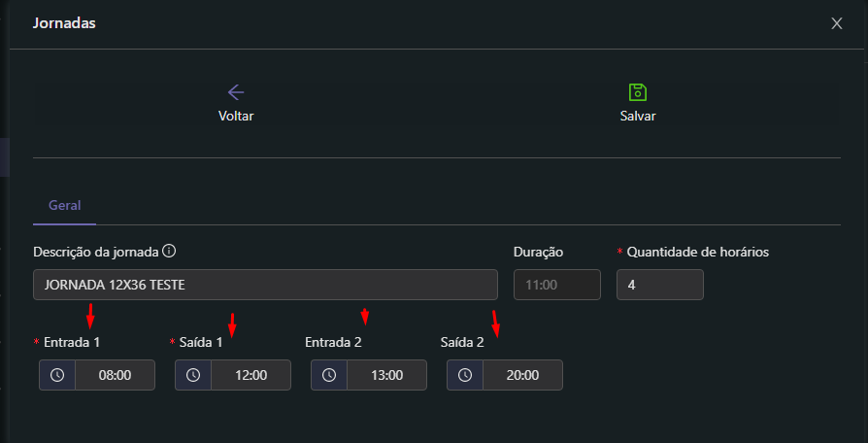Click the Duração field showing 11:00
The height and width of the screenshot is (443, 868).
tap(556, 285)
